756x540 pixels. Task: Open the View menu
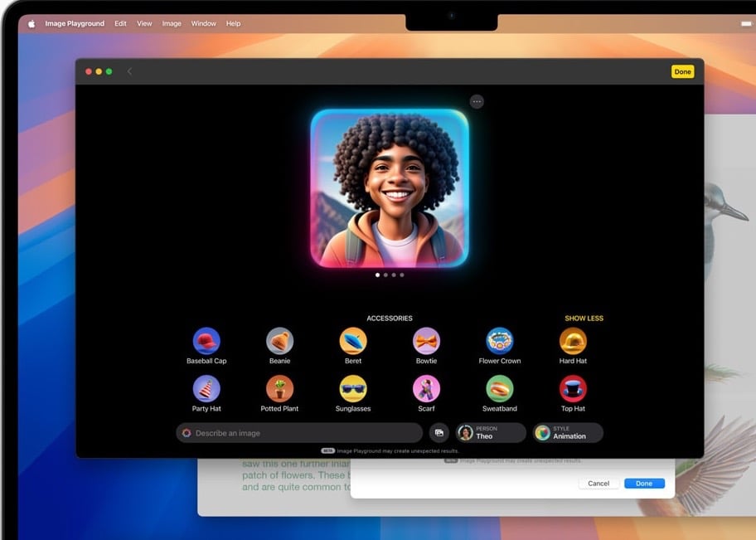click(144, 23)
